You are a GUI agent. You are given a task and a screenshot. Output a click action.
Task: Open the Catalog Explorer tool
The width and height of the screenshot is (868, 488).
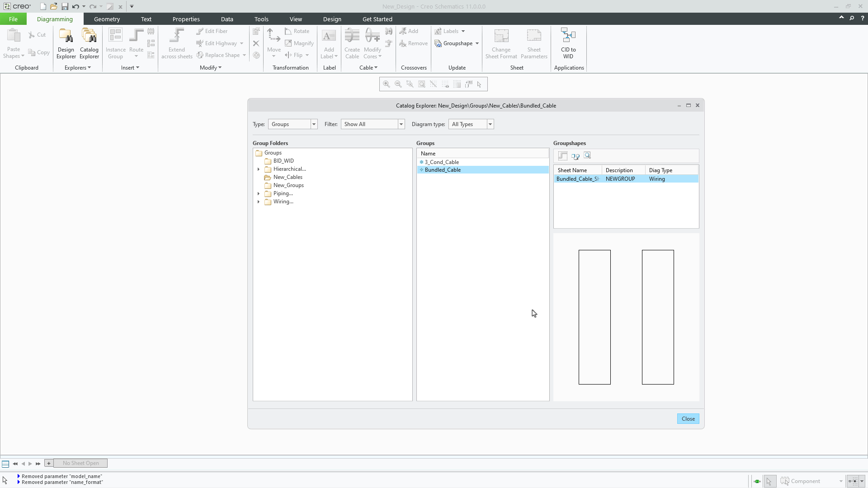(x=89, y=43)
